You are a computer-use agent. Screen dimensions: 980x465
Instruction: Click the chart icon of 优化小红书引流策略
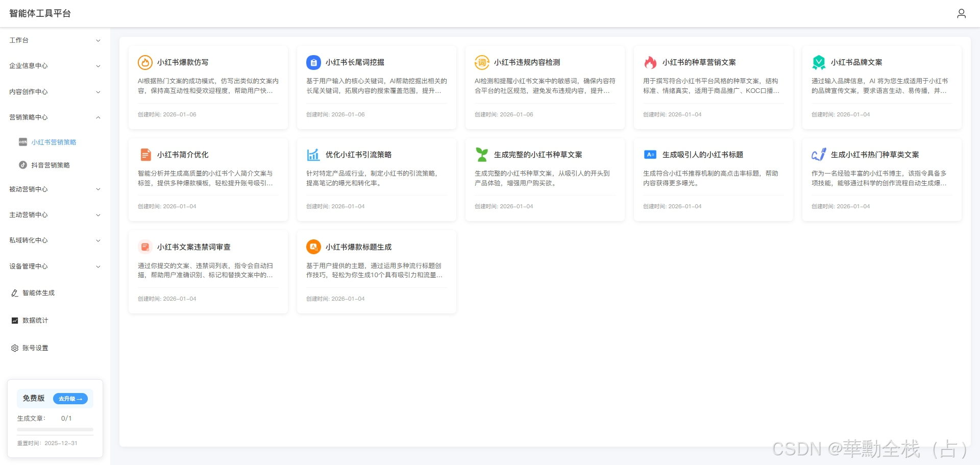[x=313, y=155]
